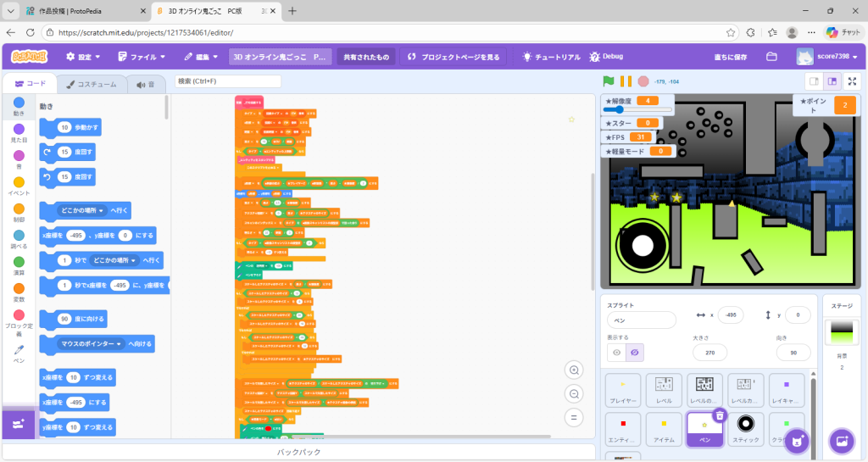Click the orange pause button
Viewport: 868px width, 462px height.
tap(626, 81)
